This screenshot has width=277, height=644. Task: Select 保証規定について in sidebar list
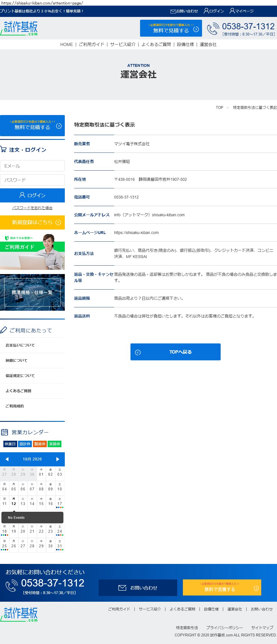click(20, 376)
